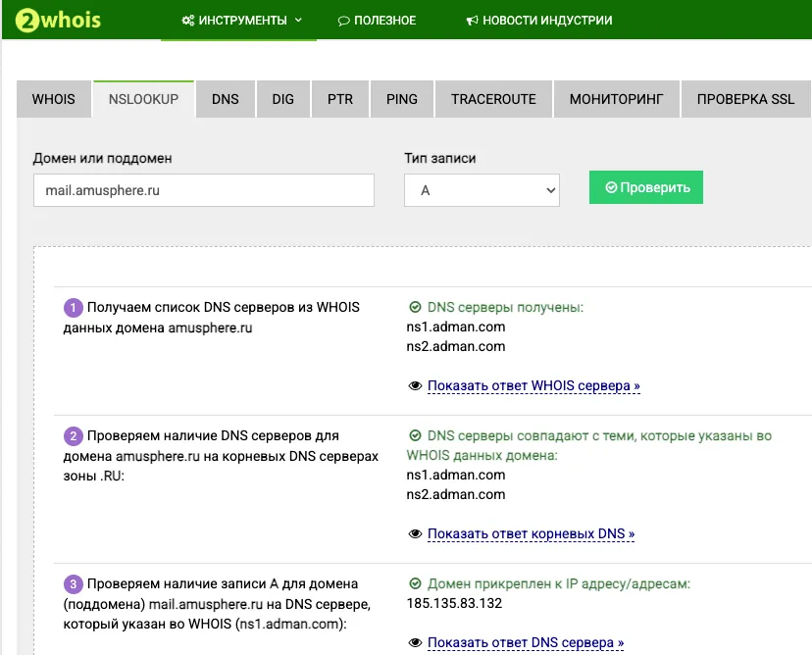The height and width of the screenshot is (655, 812).
Task: Open Показать ответ DNS сервера link
Action: [526, 642]
